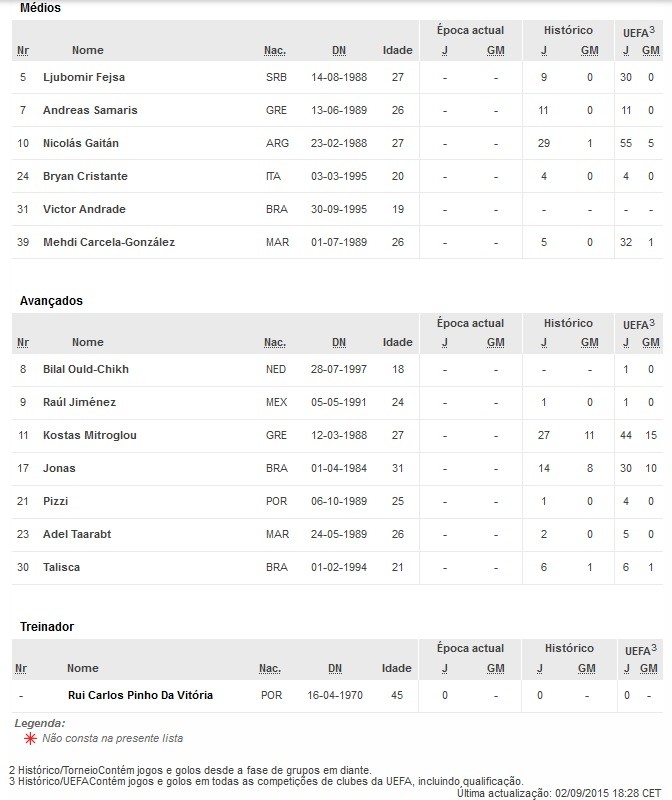Click Nr header in Médios table
The width and height of the screenshot is (672, 800).
pos(22,50)
